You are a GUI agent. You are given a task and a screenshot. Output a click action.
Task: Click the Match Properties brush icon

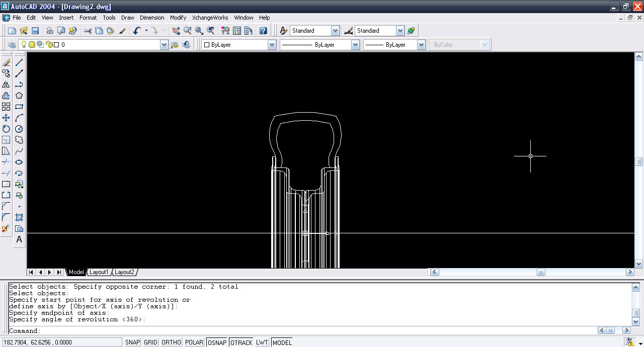pos(122,31)
